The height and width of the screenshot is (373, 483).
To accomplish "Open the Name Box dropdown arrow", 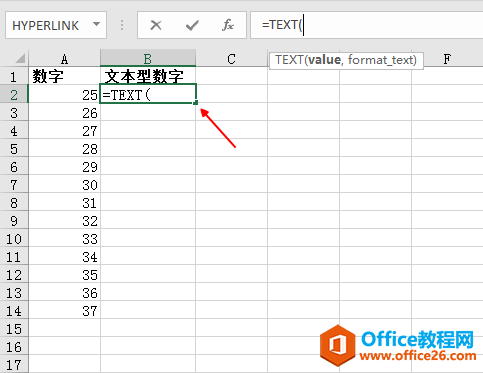I will (x=97, y=24).
